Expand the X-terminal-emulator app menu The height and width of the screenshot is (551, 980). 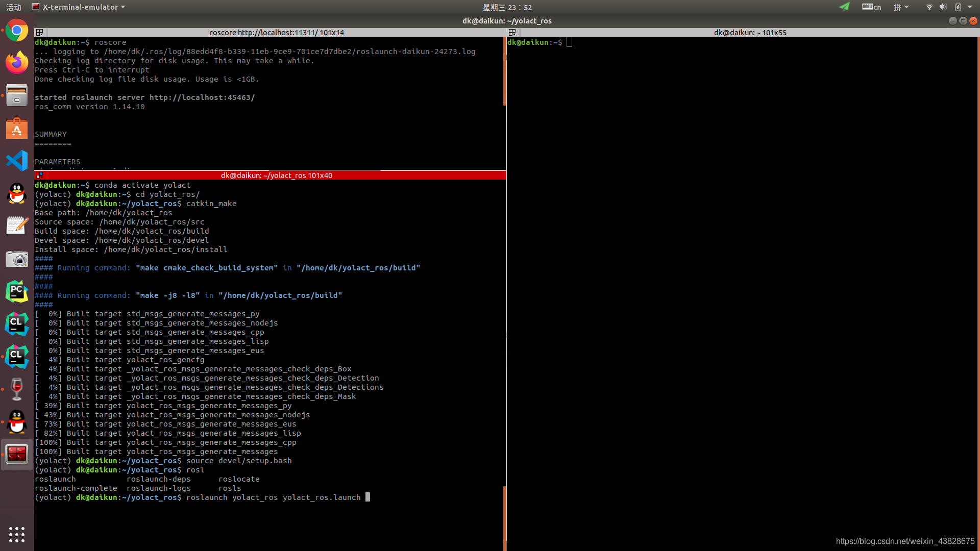(x=79, y=7)
